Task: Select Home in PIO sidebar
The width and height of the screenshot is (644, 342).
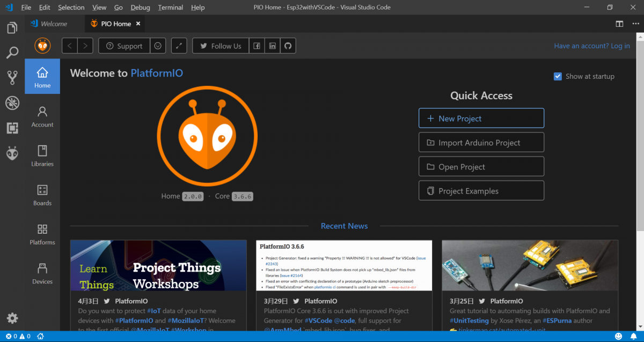Action: click(42, 77)
